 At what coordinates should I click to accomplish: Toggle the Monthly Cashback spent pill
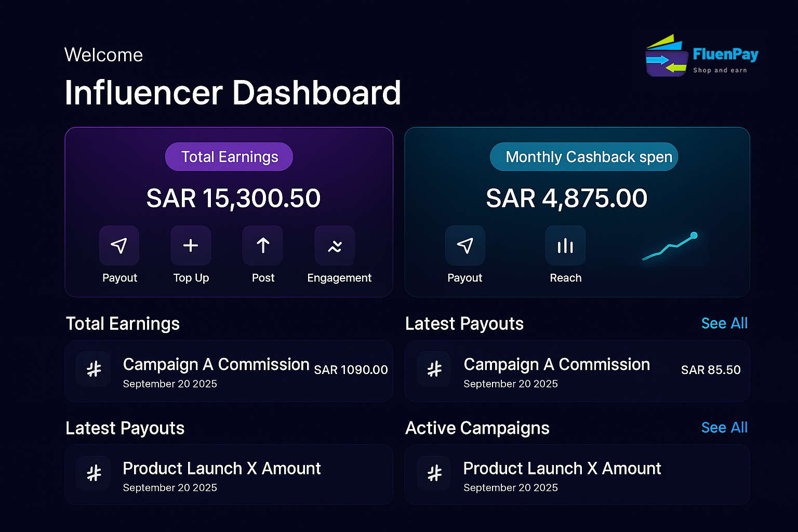[583, 156]
